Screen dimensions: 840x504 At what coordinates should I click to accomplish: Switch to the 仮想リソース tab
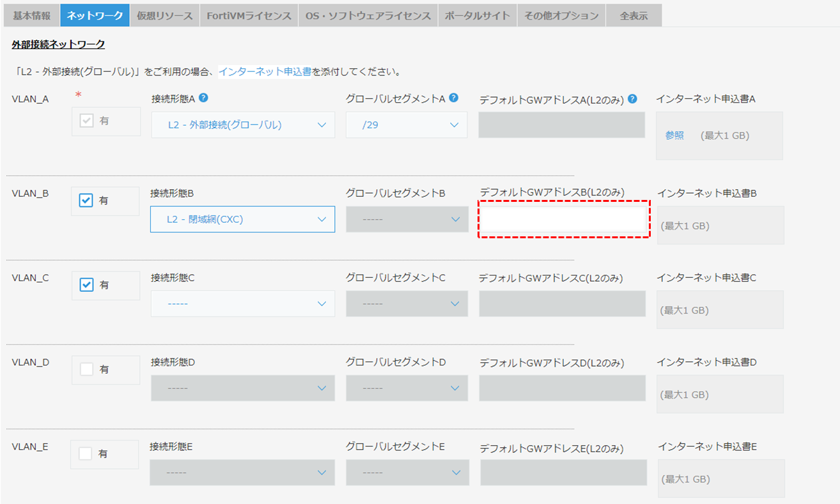[x=164, y=16]
